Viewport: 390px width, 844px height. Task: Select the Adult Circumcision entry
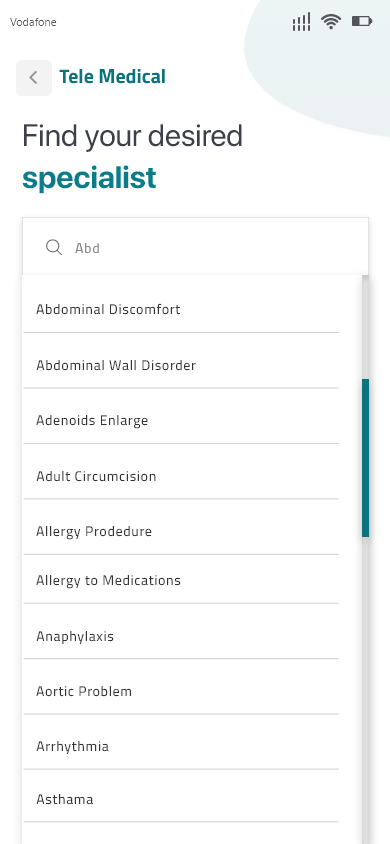click(181, 476)
